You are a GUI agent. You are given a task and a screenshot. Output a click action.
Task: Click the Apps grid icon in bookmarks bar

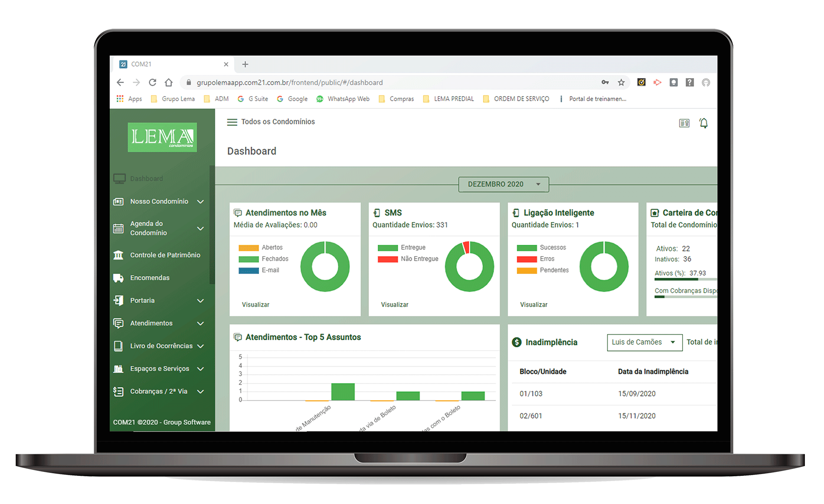(x=120, y=99)
